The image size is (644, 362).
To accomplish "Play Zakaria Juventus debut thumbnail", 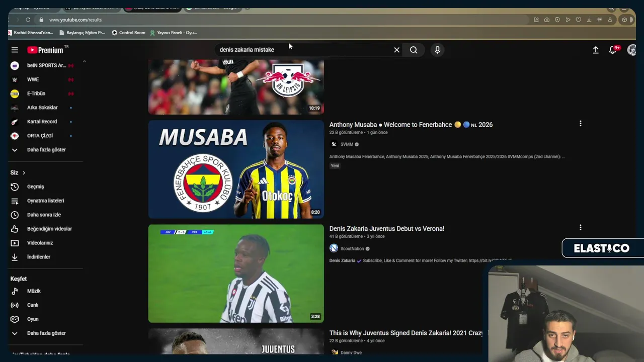I will pos(236,274).
